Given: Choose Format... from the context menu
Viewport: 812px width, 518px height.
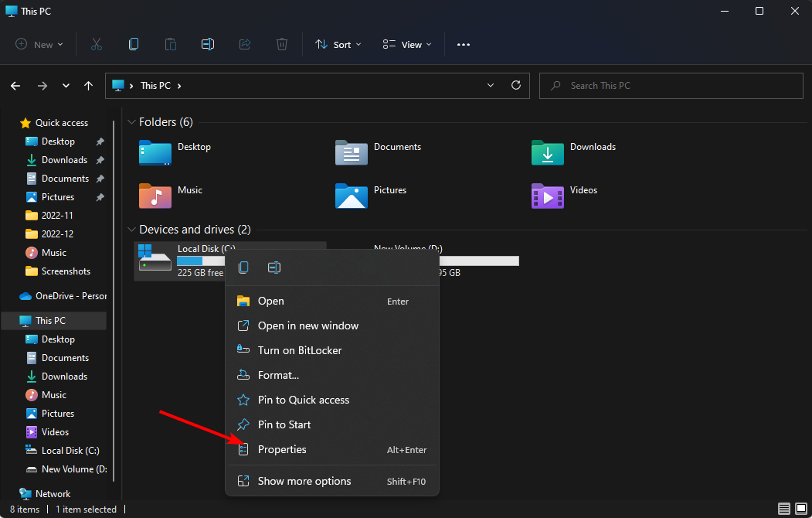Looking at the screenshot, I should click(332, 376).
